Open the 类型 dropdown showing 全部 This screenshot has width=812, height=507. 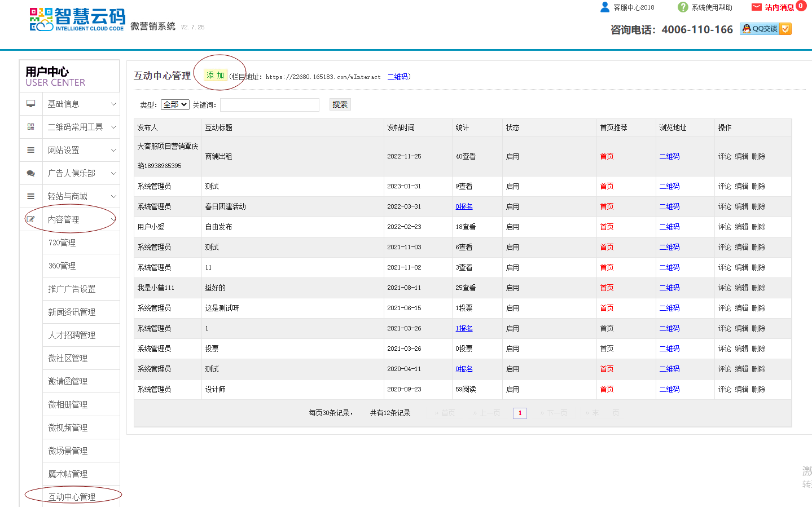tap(175, 105)
